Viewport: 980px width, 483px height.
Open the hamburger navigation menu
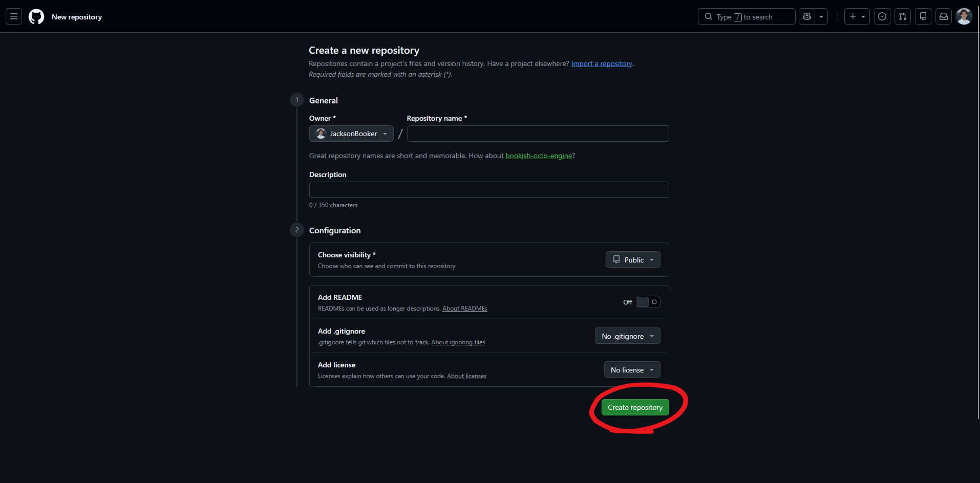click(14, 17)
